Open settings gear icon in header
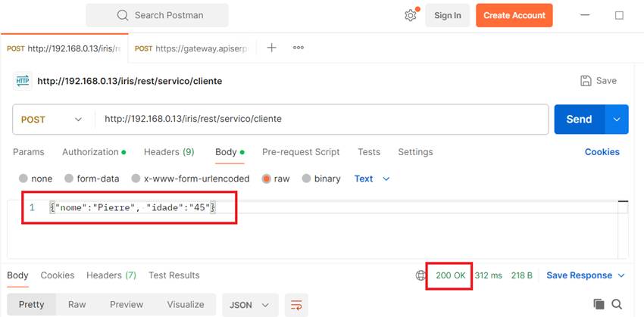The image size is (644, 317). (410, 15)
